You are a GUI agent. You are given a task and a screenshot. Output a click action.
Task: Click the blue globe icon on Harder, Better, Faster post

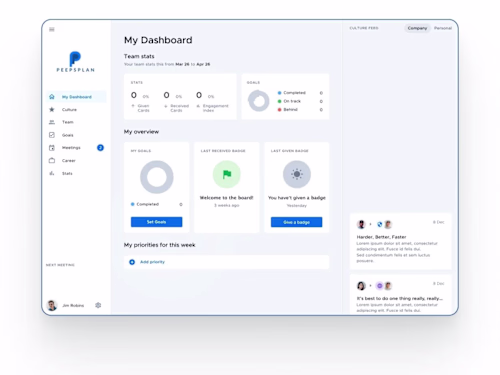point(379,224)
